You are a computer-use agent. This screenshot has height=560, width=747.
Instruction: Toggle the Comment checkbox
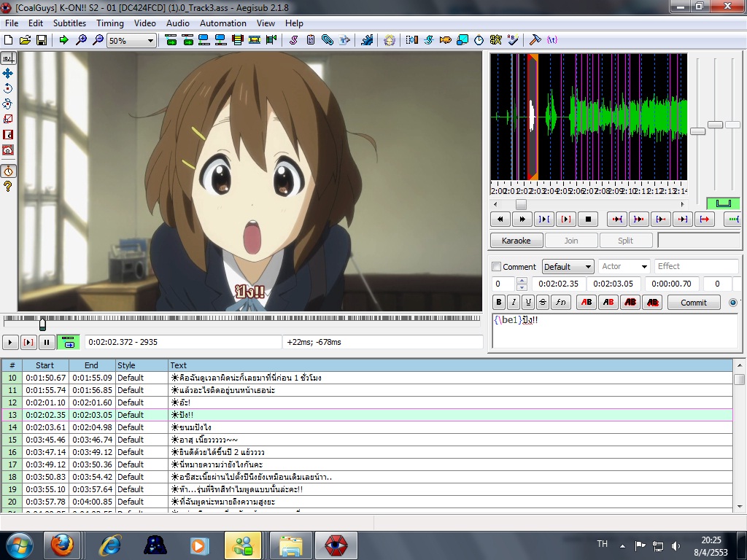click(496, 267)
